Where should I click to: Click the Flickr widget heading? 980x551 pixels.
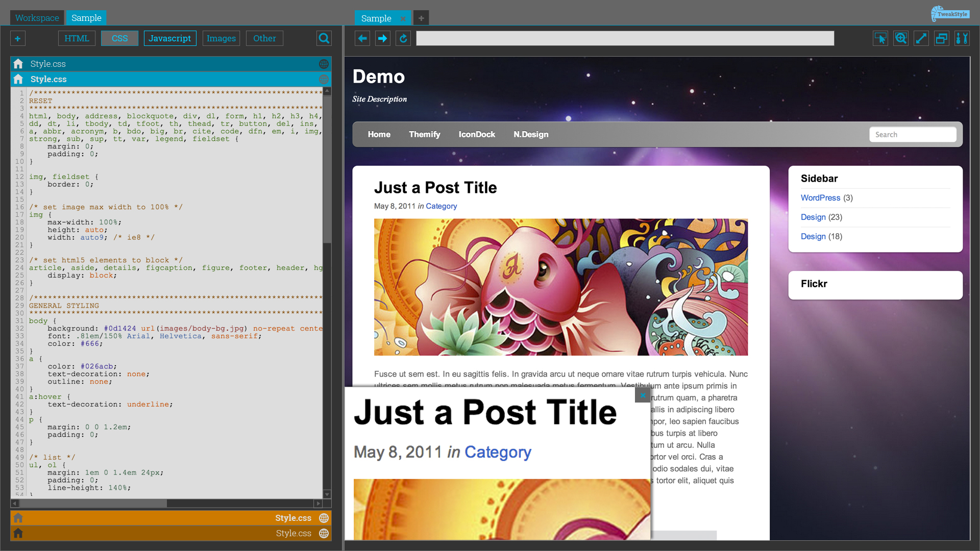[814, 284]
